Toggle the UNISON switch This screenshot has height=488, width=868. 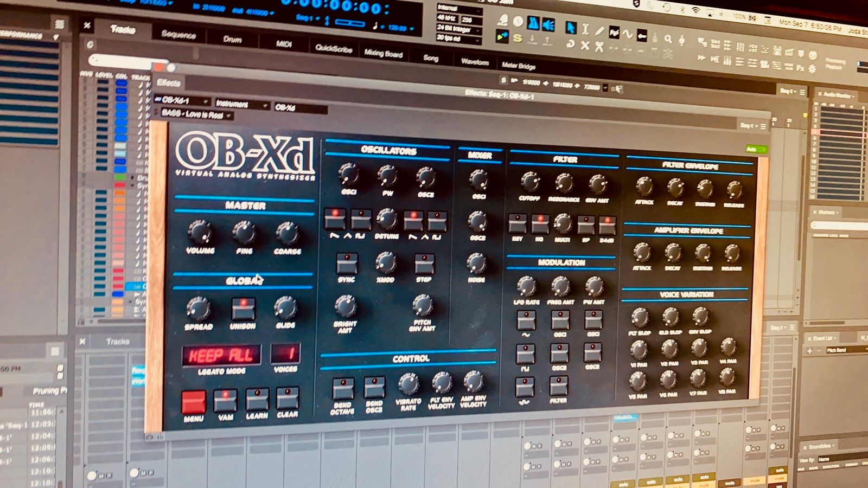point(243,308)
